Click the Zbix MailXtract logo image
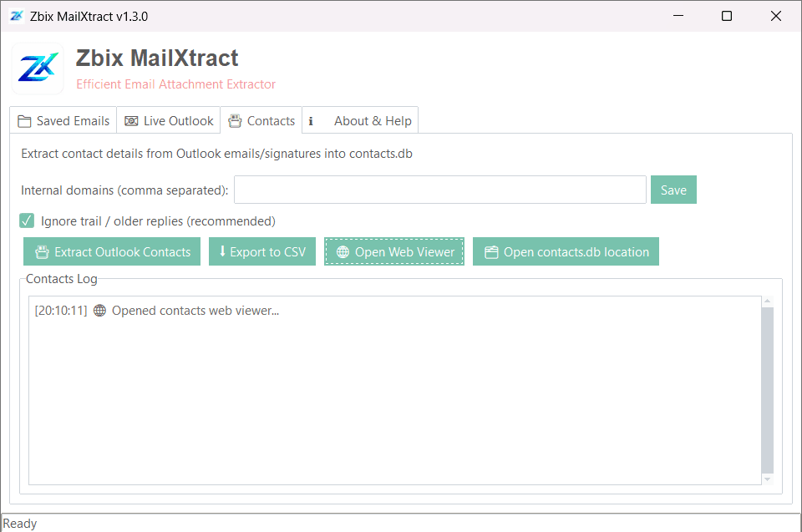 click(x=38, y=68)
